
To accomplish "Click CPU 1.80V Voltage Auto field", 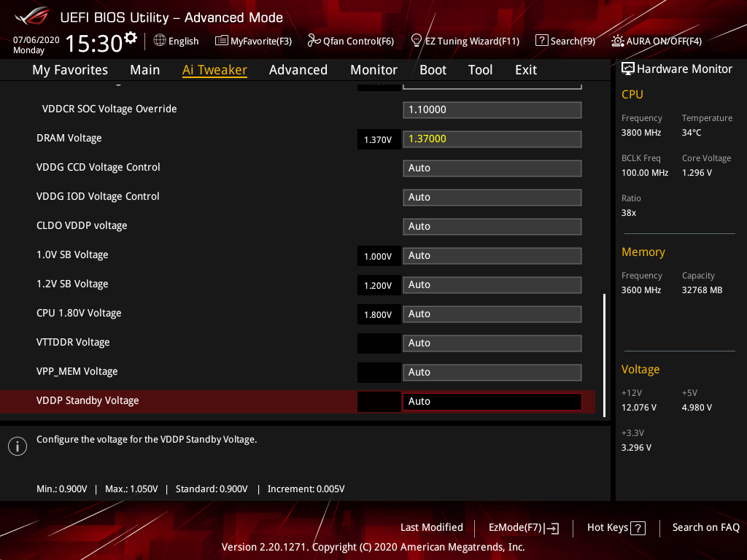I will point(492,314).
